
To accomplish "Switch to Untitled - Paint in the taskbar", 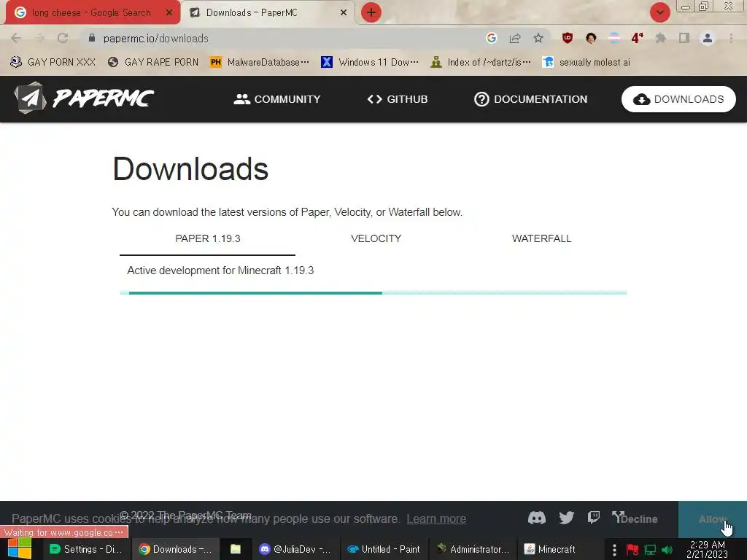I will point(384,549).
